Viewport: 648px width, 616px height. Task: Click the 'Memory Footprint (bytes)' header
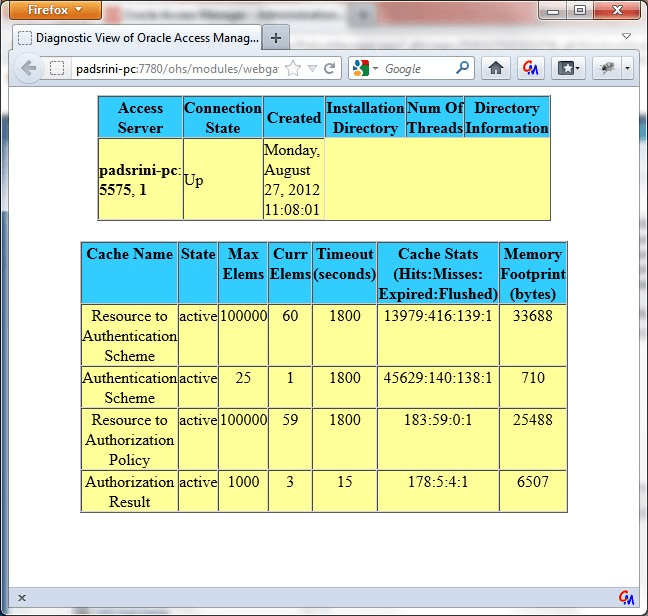[x=533, y=273]
